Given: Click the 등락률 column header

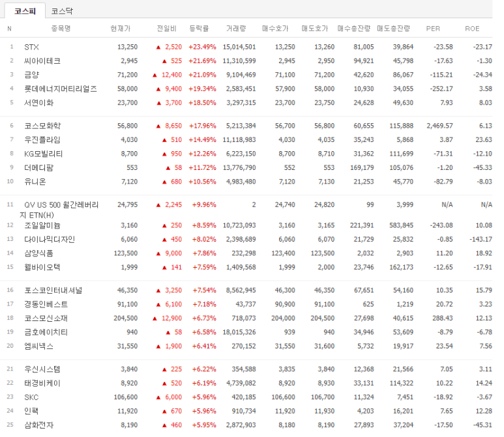Looking at the screenshot, I should click(x=200, y=29).
